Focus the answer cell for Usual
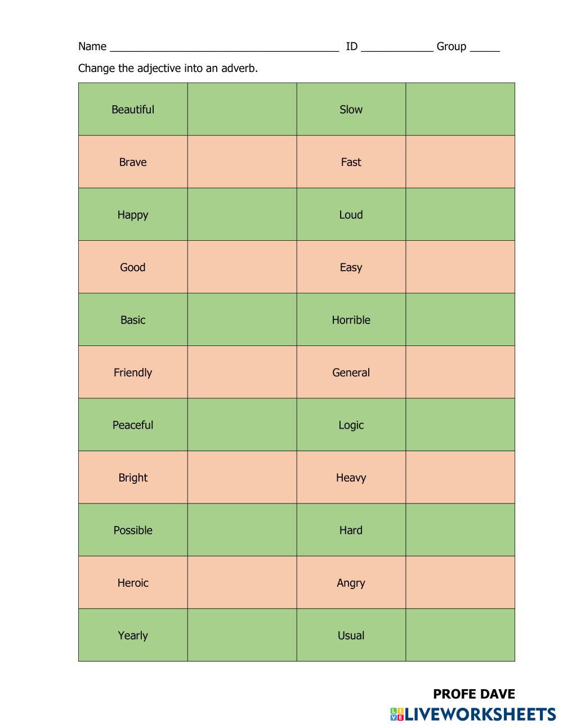Screen dimensions: 563x728 [x=460, y=635]
